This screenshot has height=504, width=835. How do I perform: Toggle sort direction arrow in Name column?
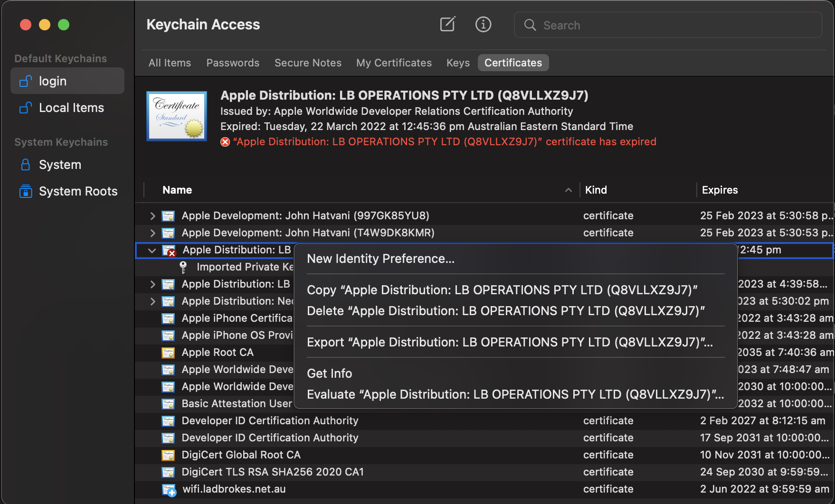pos(568,190)
